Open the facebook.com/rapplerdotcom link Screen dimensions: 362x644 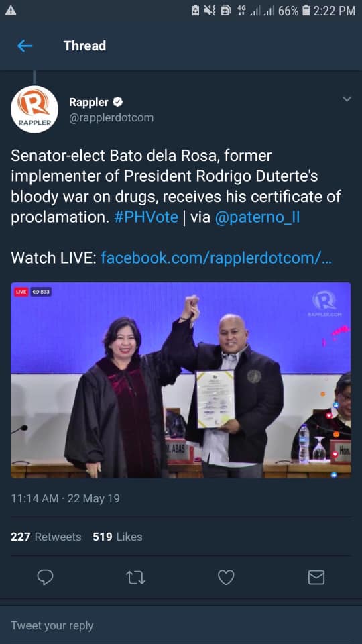click(216, 258)
